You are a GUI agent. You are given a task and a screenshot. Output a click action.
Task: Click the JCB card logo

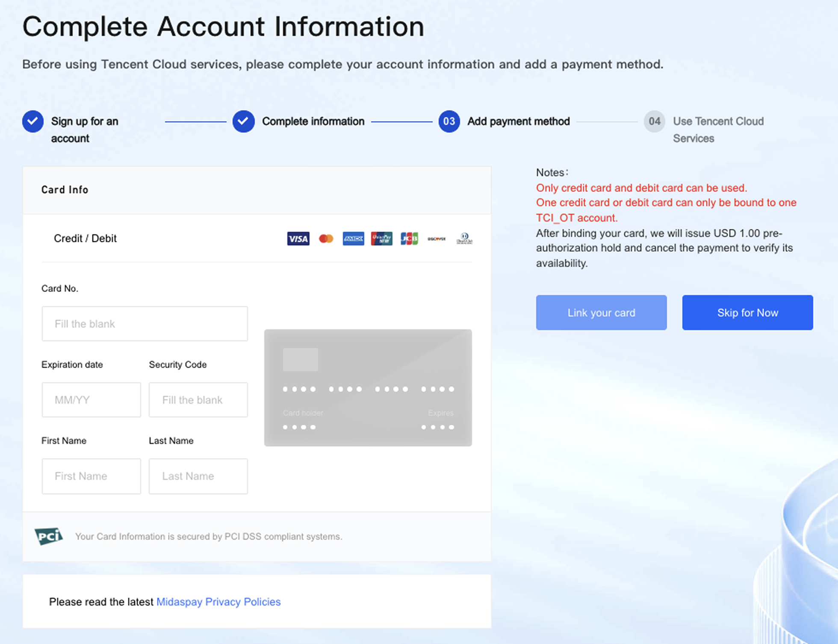click(x=409, y=239)
